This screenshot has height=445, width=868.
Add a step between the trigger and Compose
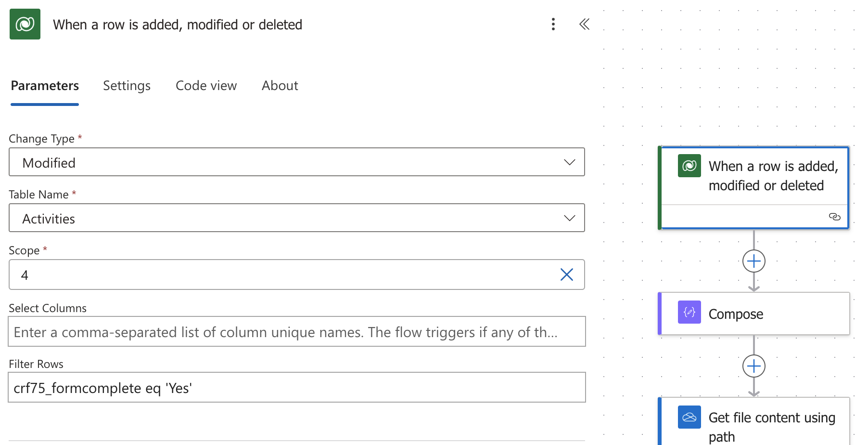753,261
